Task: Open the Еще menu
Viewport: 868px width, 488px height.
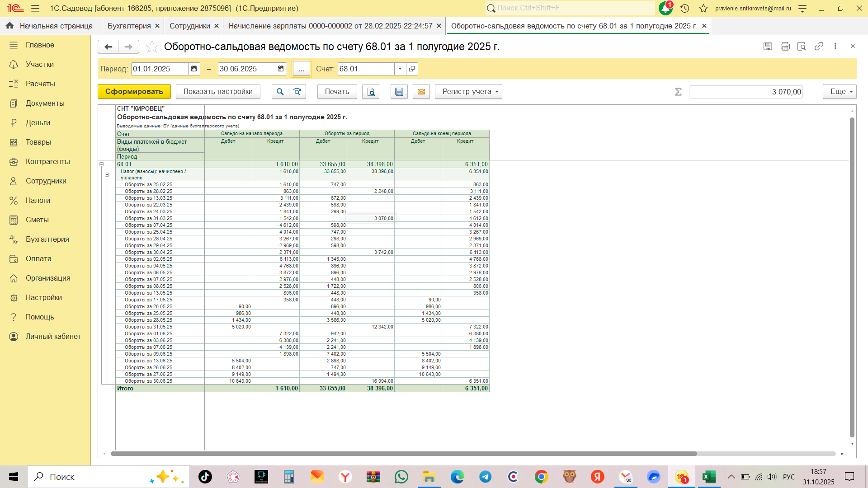Action: 840,92
